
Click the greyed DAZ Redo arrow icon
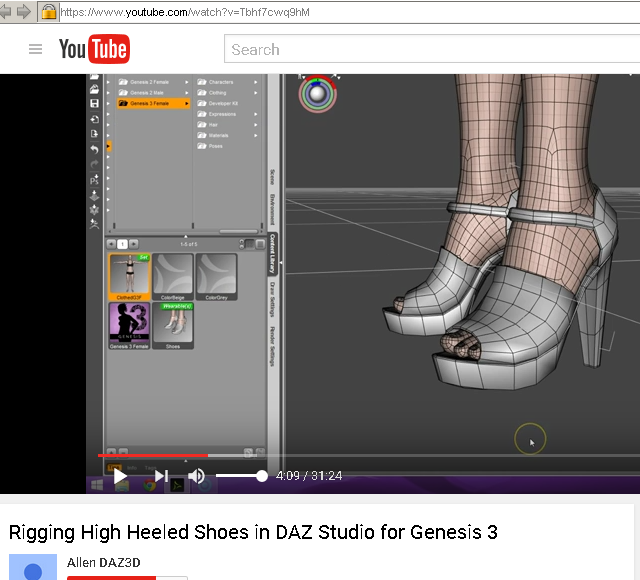click(94, 164)
